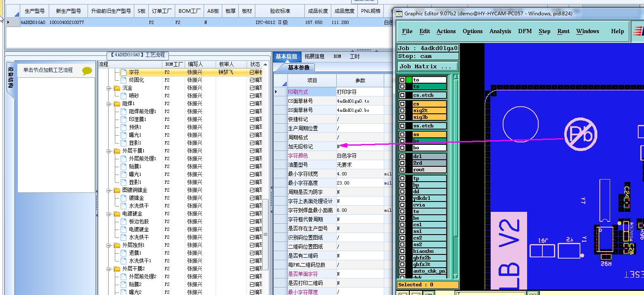Click the page icon beside 贴膜1
The image size is (644, 295).
click(124, 166)
